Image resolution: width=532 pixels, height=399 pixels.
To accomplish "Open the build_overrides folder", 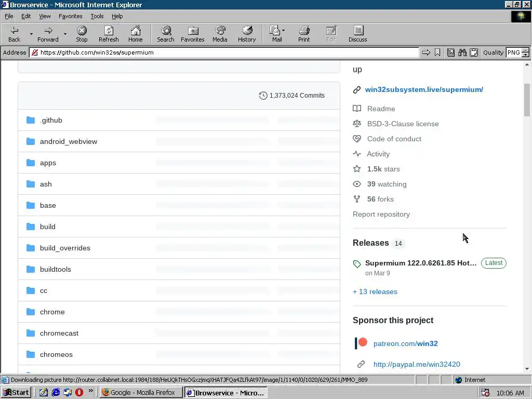I will [65, 248].
